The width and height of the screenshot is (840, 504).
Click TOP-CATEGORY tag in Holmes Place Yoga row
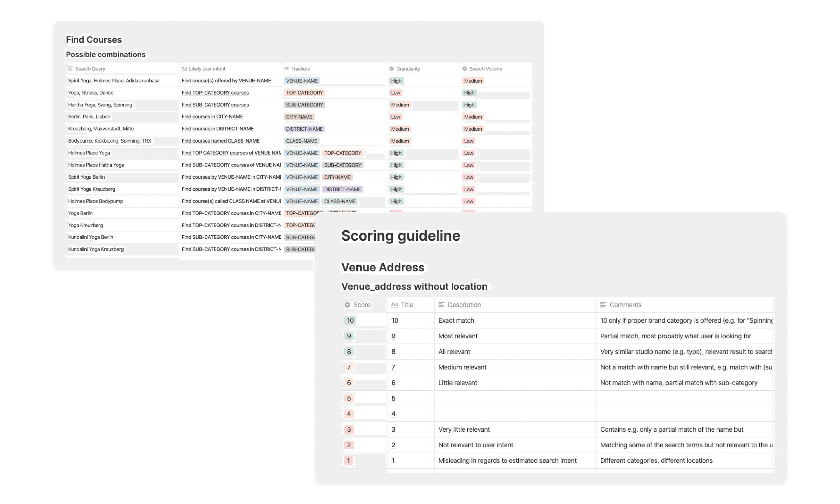click(343, 153)
